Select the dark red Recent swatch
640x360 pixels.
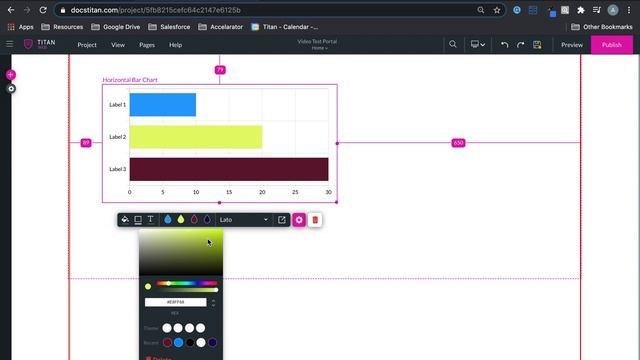pyautogui.click(x=167, y=342)
